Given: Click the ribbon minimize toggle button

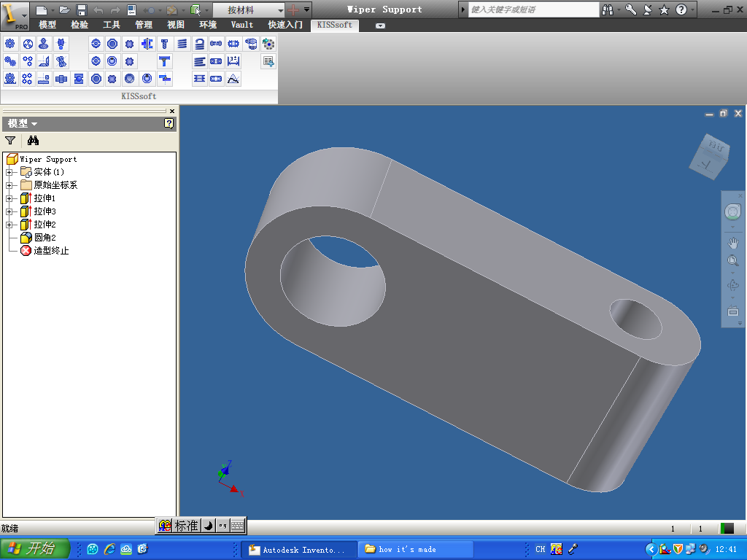Looking at the screenshot, I should pos(380,26).
